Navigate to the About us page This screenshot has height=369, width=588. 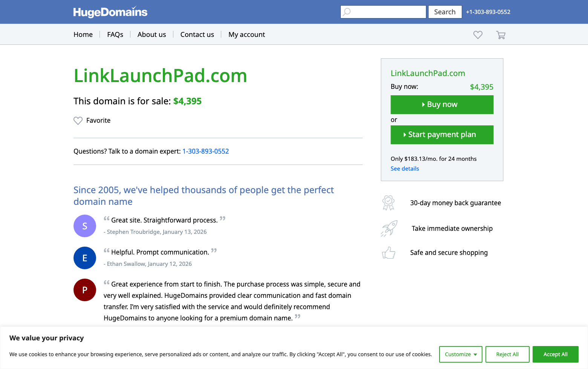[x=152, y=34]
